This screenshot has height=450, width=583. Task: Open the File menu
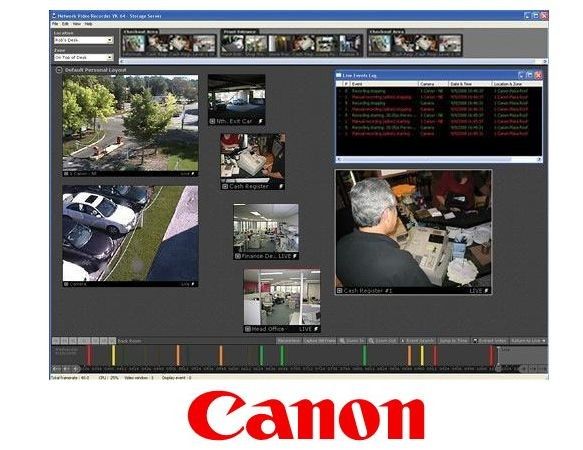click(55, 24)
